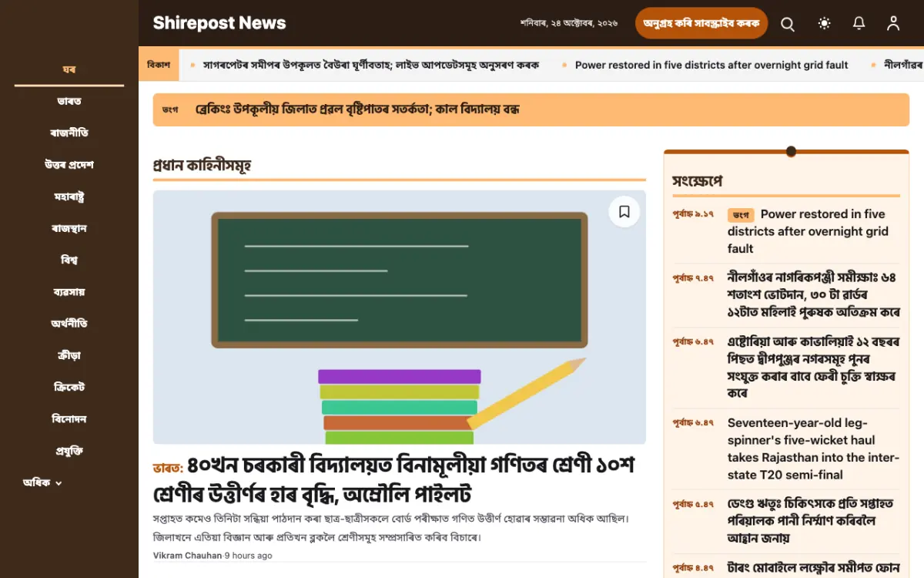The height and width of the screenshot is (578, 924).
Task: Open ভাৰত section in sidebar
Action: click(69, 101)
